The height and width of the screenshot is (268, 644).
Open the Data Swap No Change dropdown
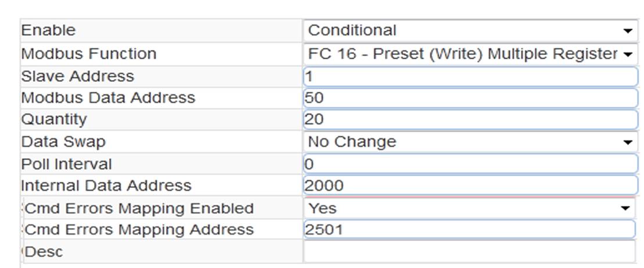pyautogui.click(x=470, y=142)
